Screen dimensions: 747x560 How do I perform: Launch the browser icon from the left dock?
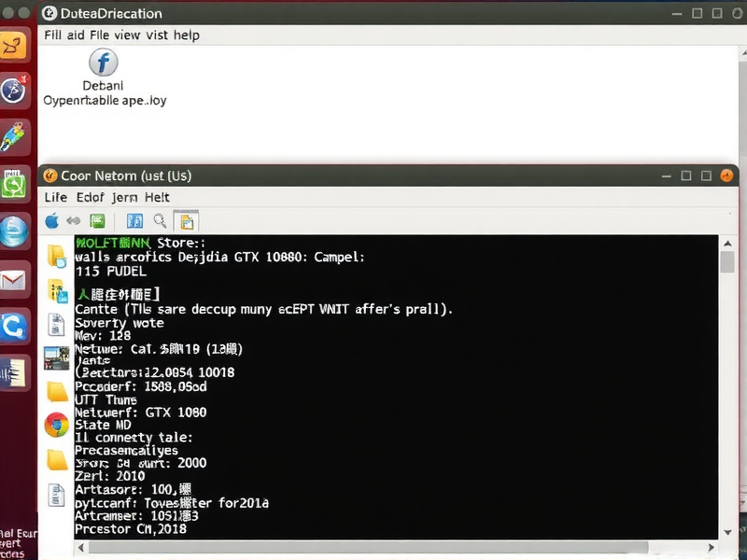14,233
